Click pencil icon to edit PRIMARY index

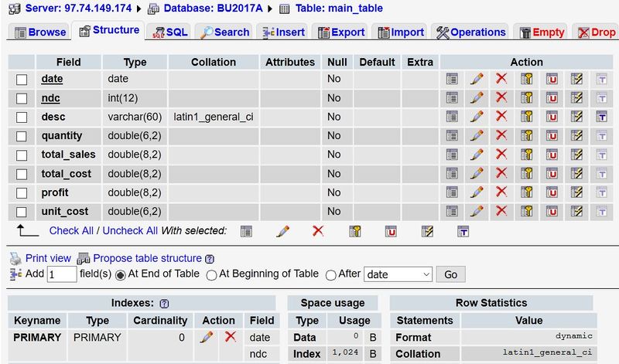pyautogui.click(x=207, y=337)
